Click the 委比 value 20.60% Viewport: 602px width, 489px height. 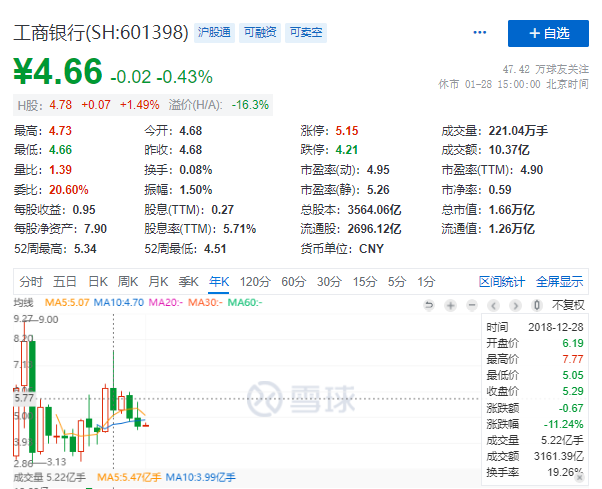point(69,190)
